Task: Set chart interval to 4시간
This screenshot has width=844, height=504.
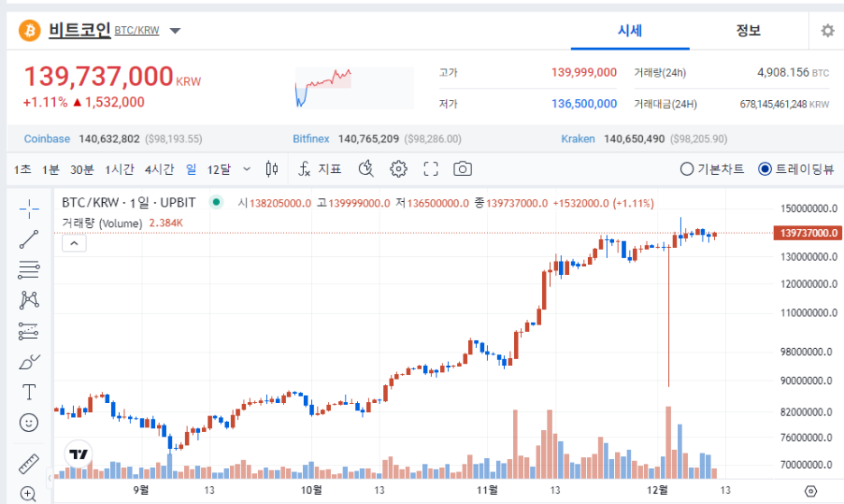Action: (160, 170)
